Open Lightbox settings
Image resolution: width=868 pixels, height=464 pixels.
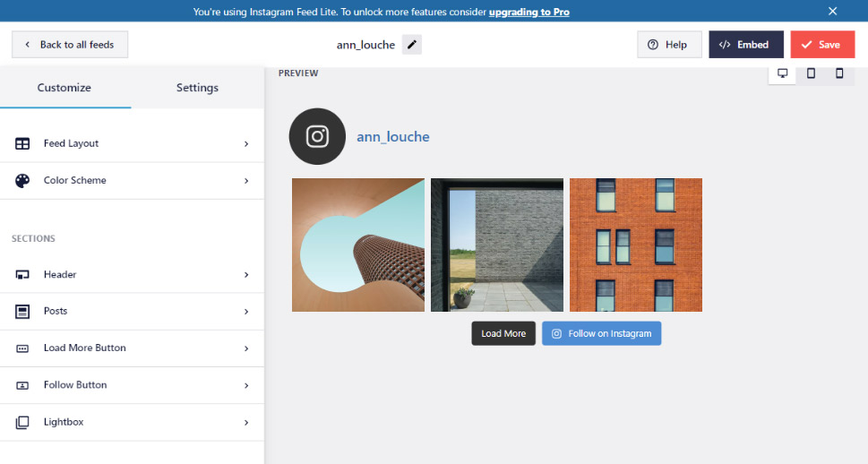coord(132,423)
